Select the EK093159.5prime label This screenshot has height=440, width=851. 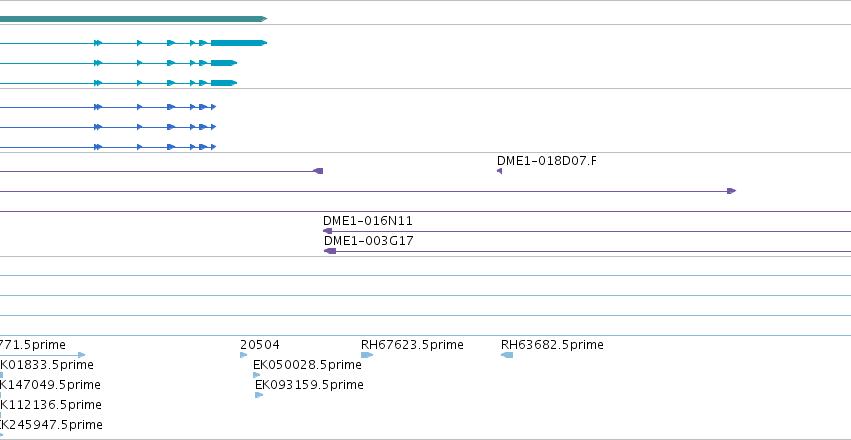tap(309, 385)
